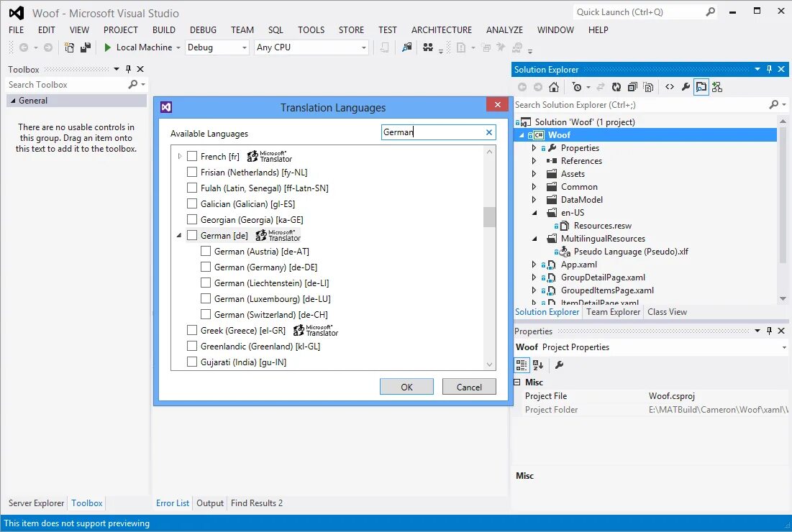Click the Quick Launch search magnifier
Image resolution: width=792 pixels, height=532 pixels.
coord(711,12)
